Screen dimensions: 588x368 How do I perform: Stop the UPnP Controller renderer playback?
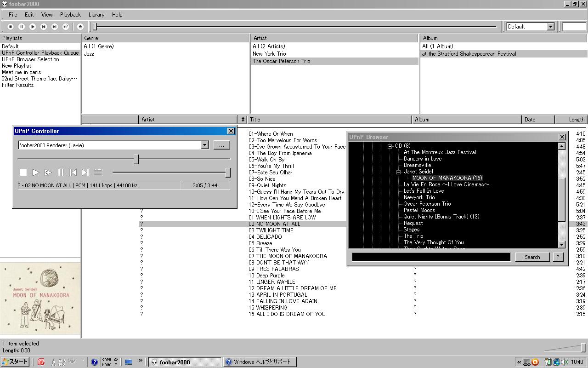23,172
